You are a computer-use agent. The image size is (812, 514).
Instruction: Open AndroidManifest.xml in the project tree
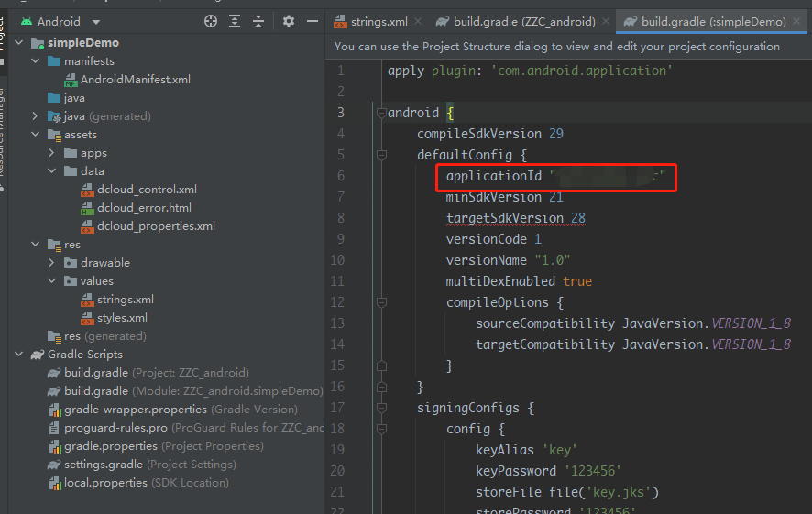pos(135,80)
